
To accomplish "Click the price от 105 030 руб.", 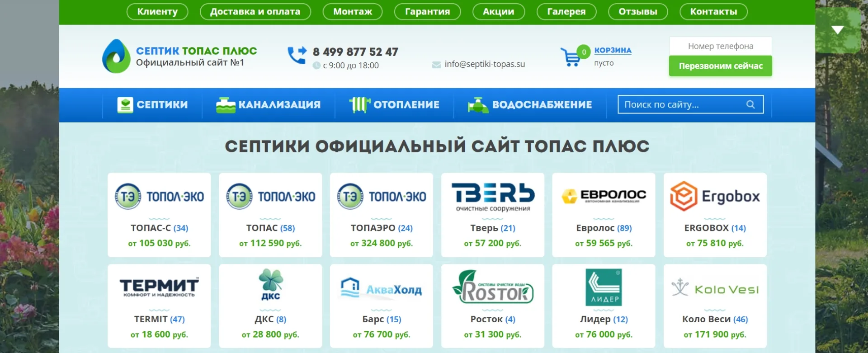I will point(159,243).
